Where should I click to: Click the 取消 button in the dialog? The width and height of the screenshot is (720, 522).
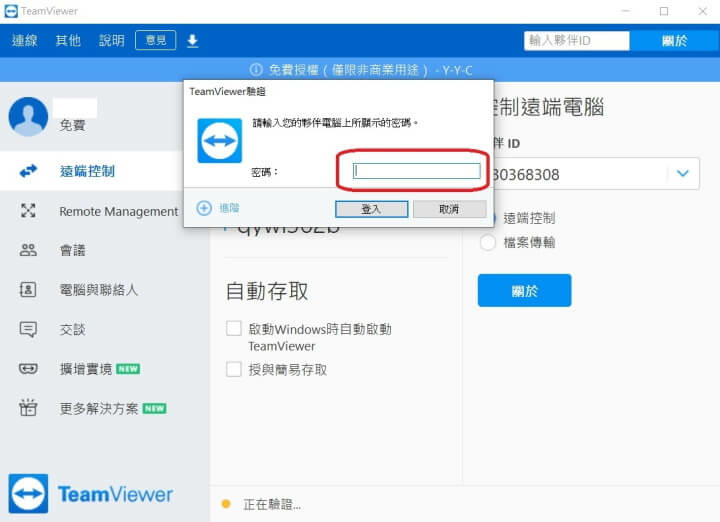(450, 209)
